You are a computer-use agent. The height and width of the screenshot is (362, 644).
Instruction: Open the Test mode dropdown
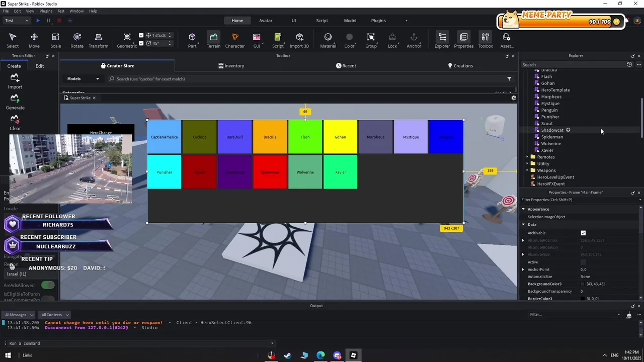17,21
